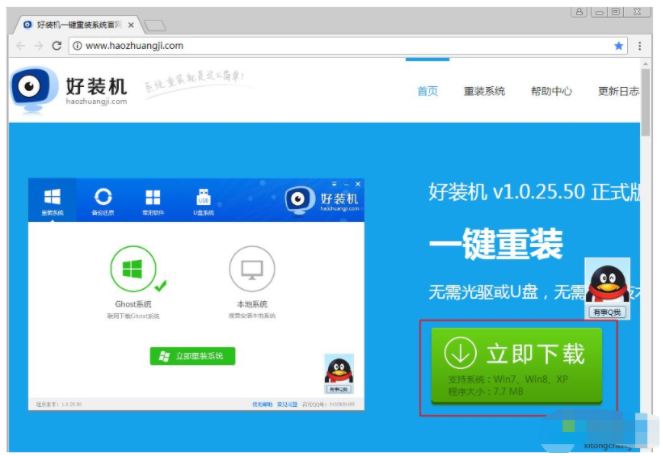Click the 一键重装 headline text
The image size is (664, 456).
tap(496, 244)
